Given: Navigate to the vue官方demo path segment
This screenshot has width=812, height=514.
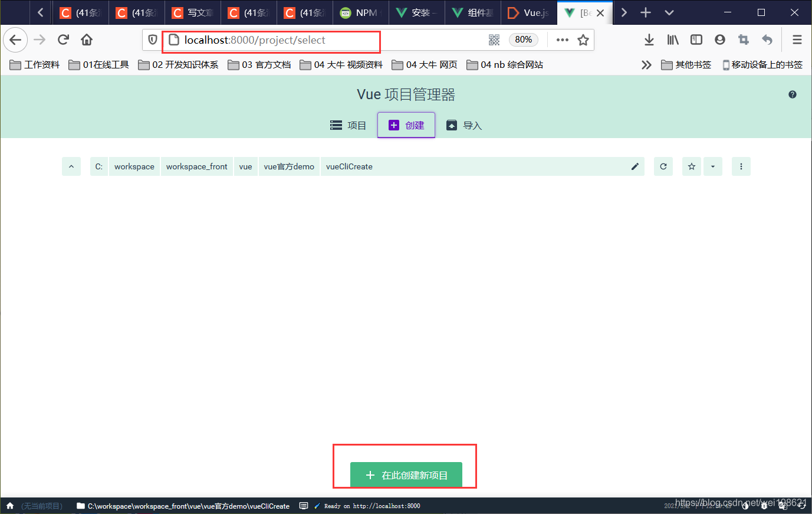Looking at the screenshot, I should point(289,166).
